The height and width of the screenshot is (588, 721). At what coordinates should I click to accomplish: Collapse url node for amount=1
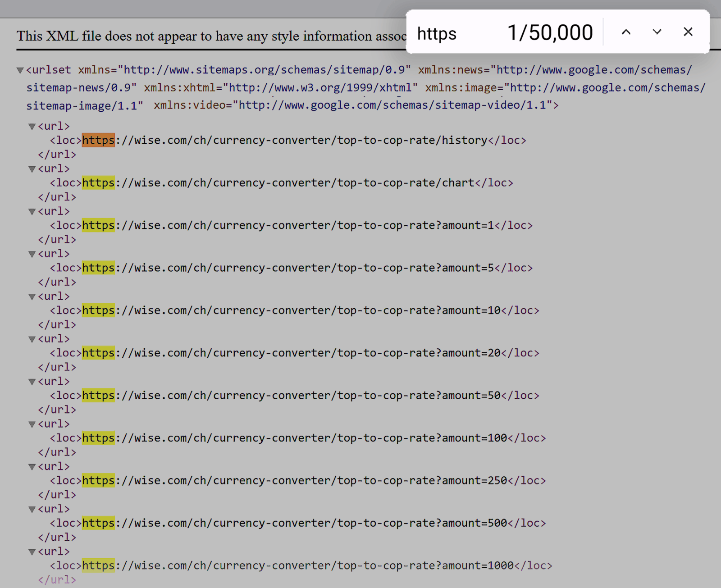click(x=32, y=212)
